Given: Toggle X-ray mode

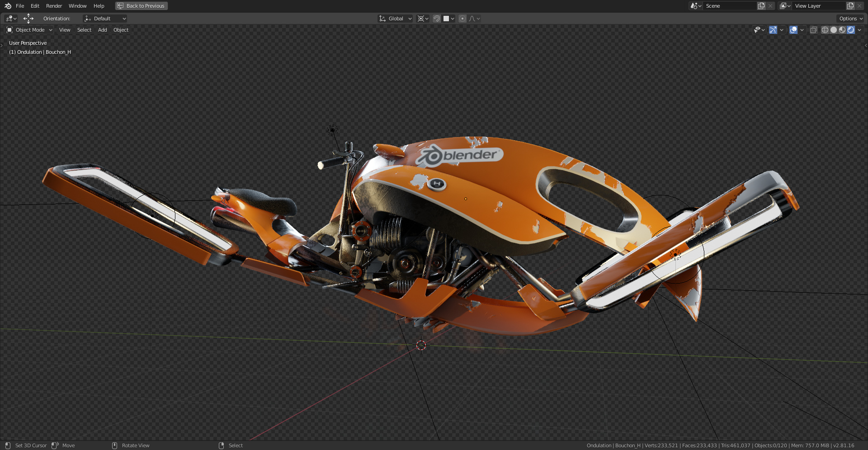Looking at the screenshot, I should point(813,30).
